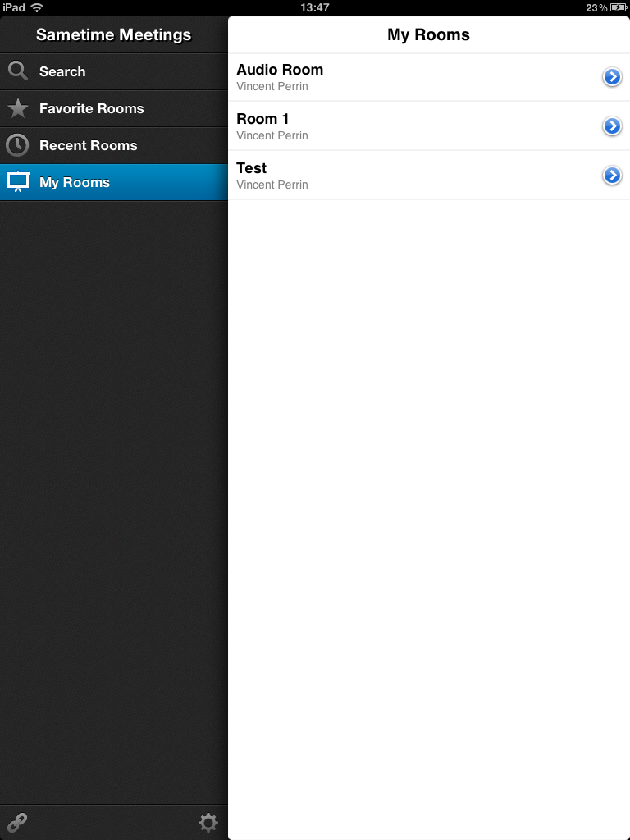
Task: Open details arrow for Room 1
Action: coord(612,126)
